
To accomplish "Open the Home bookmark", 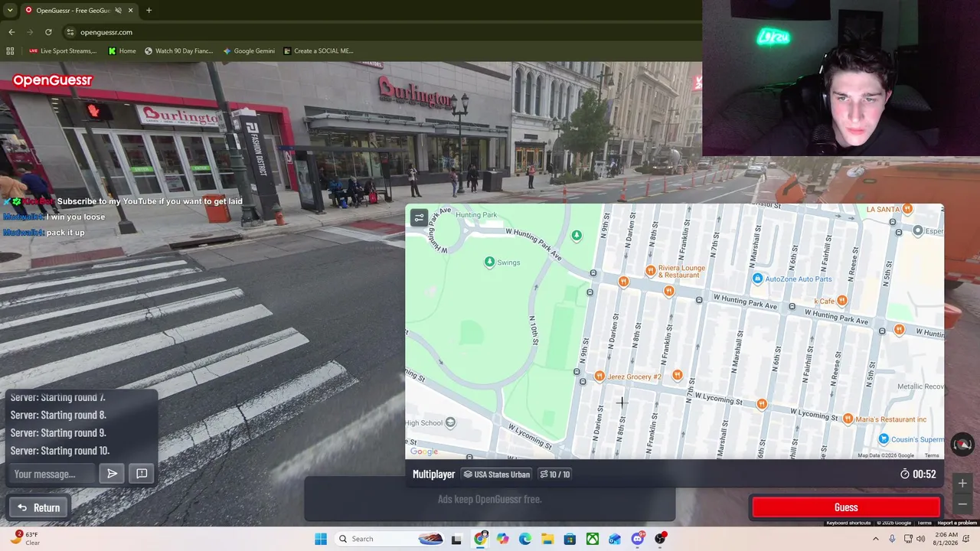I will point(122,51).
